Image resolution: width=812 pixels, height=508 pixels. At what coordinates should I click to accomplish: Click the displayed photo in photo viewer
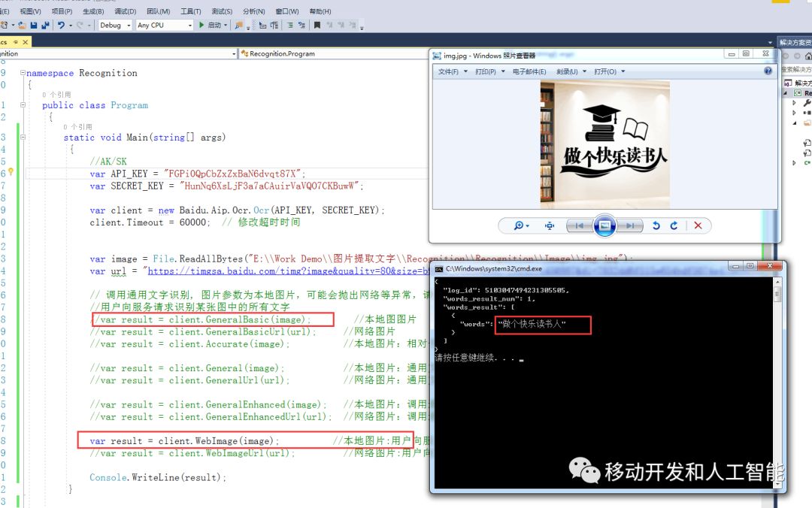(x=604, y=144)
